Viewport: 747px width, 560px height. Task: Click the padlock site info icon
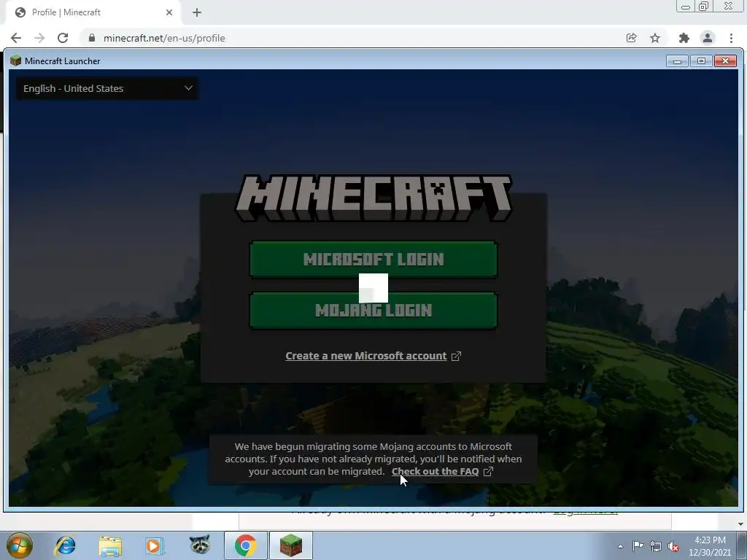pos(92,38)
